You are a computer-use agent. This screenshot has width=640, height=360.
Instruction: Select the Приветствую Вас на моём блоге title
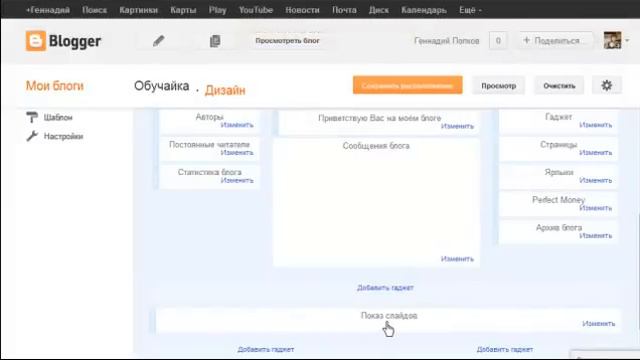380,118
